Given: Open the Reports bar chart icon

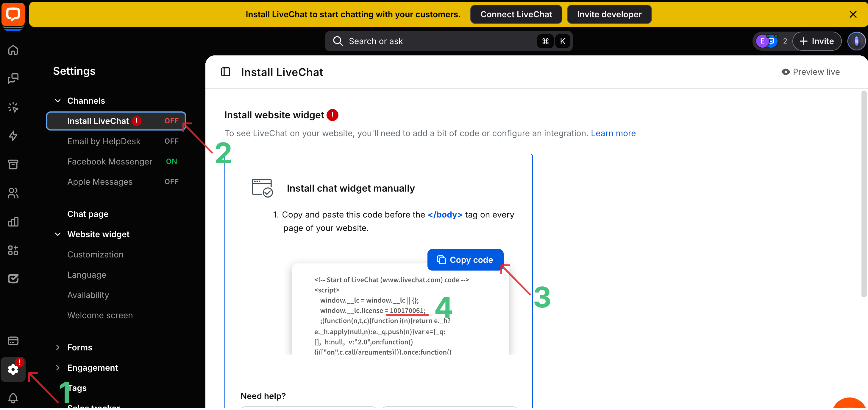Looking at the screenshot, I should tap(13, 221).
